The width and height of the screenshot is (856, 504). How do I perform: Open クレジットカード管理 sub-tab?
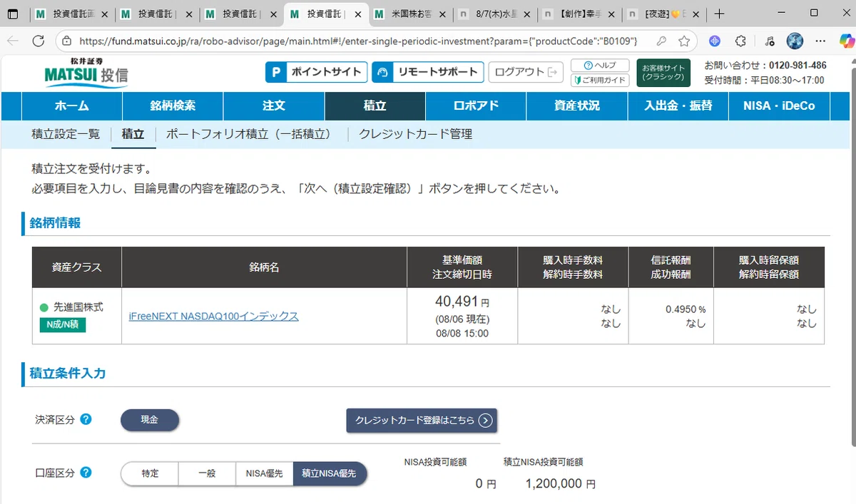coord(415,134)
